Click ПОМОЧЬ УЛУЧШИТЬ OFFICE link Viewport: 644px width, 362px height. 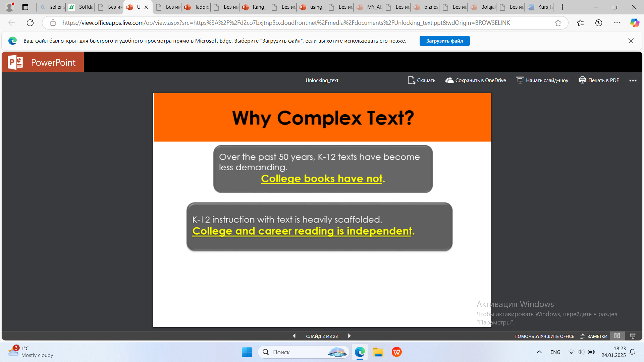[x=544, y=336]
